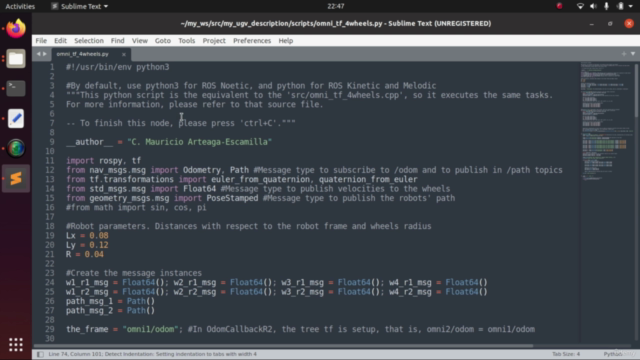Restore the Sublime Text window
Screen dimensions: 640x360
tap(610, 24)
